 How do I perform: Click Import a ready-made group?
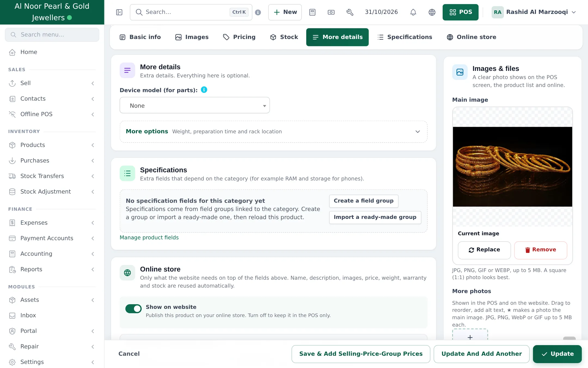coord(375,217)
